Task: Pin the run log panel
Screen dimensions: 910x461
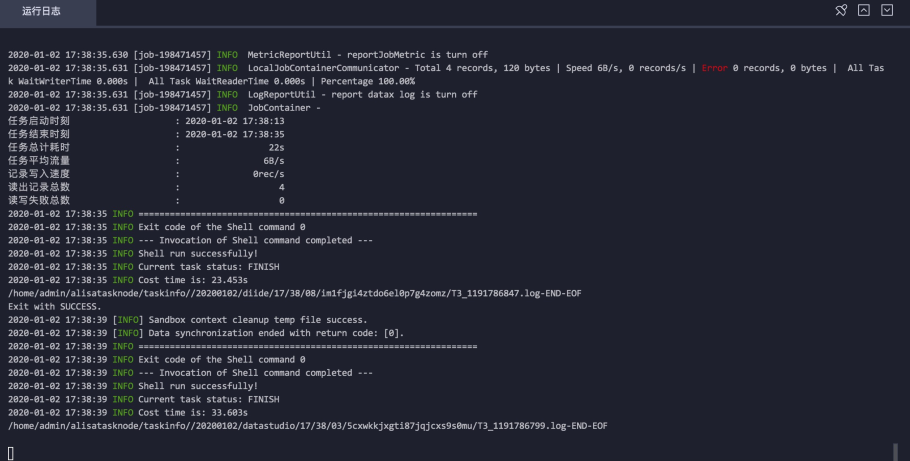Action: (841, 10)
